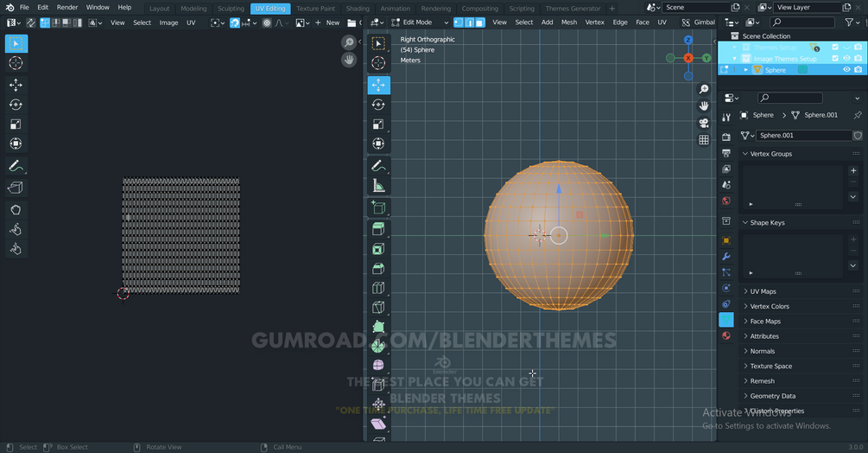This screenshot has height=453, width=868.
Task: Select the Annotate tool in 3D viewport
Action: [378, 166]
